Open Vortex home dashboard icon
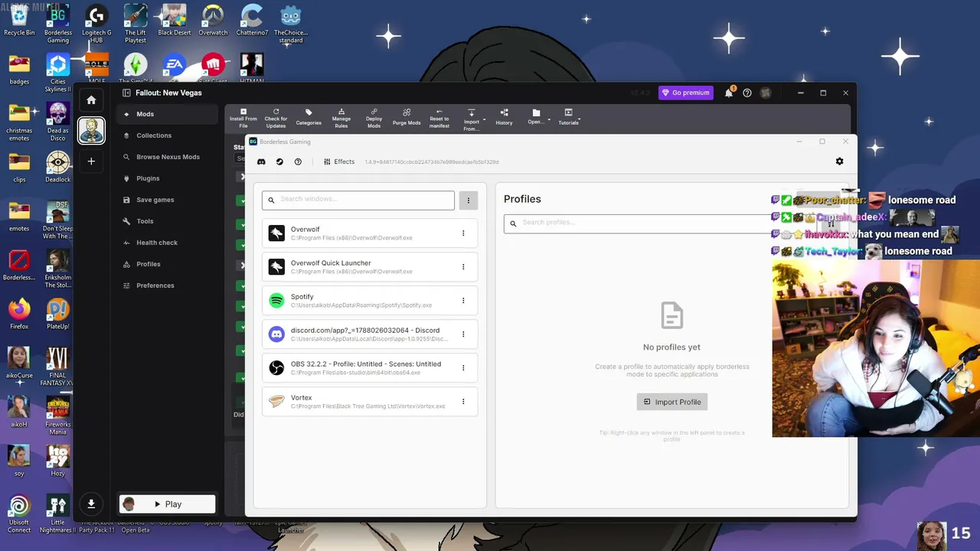980x551 pixels. [x=91, y=100]
